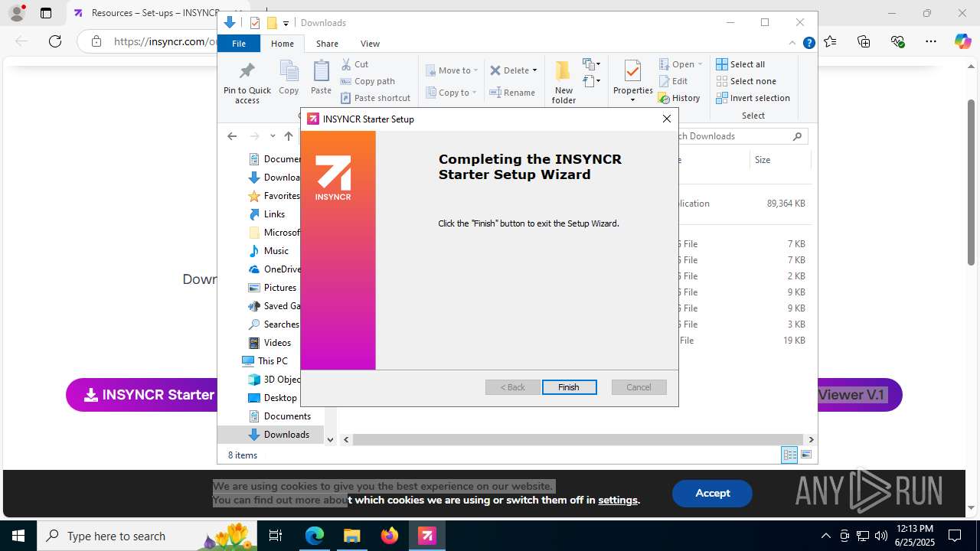This screenshot has width=980, height=551.
Task: Collapse the Explorer ribbon with the chevron
Action: click(792, 43)
